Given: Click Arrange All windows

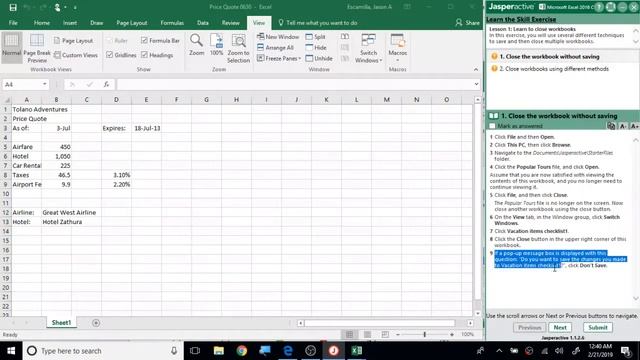Looking at the screenshot, I should tap(276, 47).
